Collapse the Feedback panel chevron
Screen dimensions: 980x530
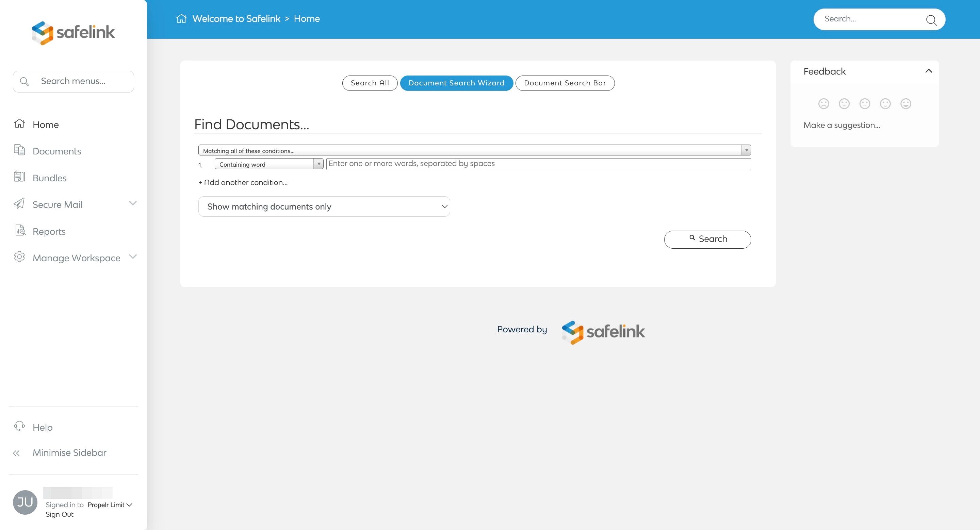928,71
